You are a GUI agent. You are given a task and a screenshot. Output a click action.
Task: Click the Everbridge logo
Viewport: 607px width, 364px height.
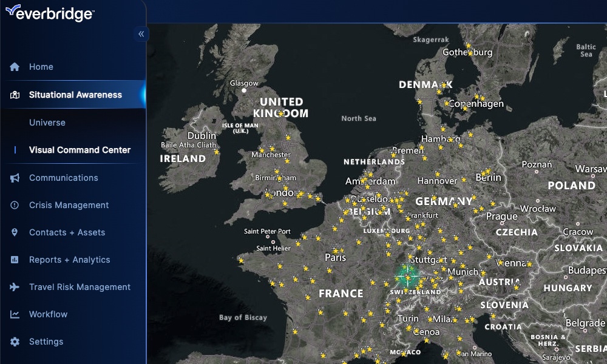[50, 13]
